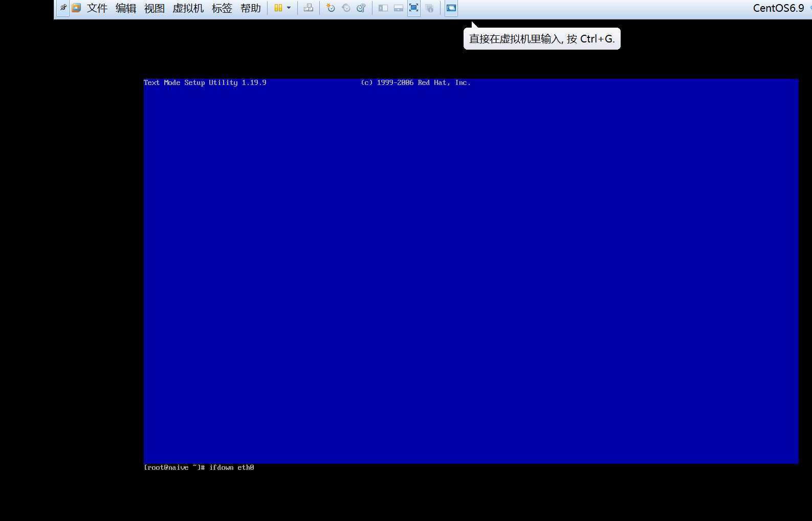
Task: Expand the power options dropdown arrow
Action: pyautogui.click(x=289, y=8)
